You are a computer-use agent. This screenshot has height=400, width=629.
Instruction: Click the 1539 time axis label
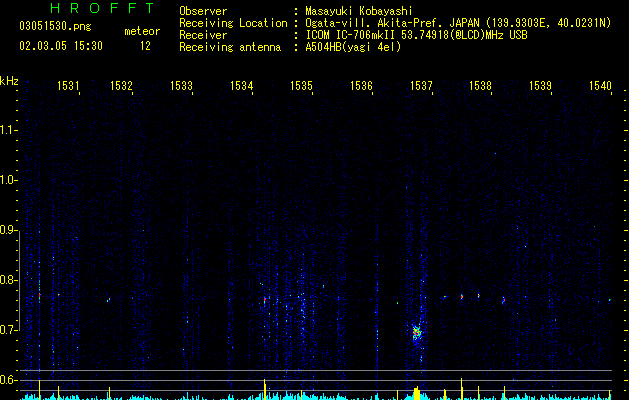coord(540,85)
